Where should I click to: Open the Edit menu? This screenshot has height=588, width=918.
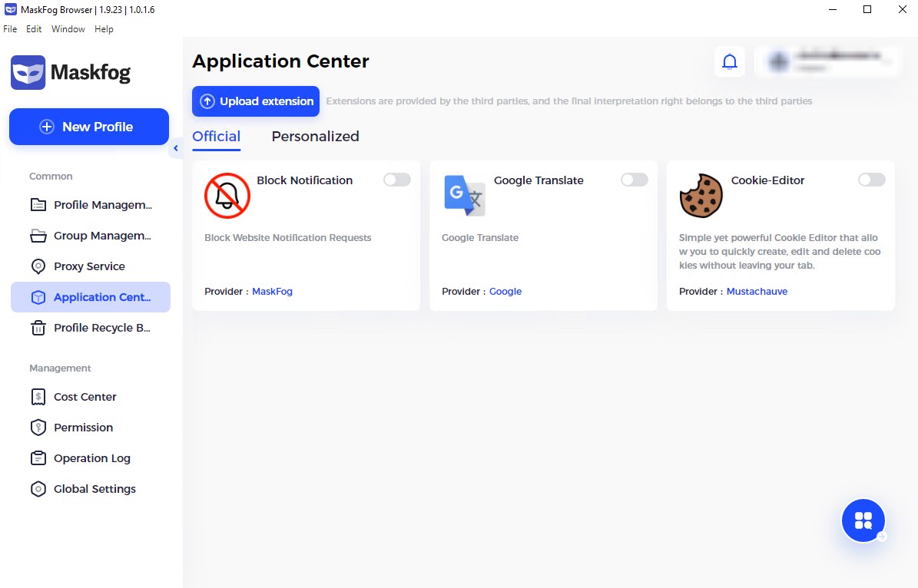click(34, 28)
